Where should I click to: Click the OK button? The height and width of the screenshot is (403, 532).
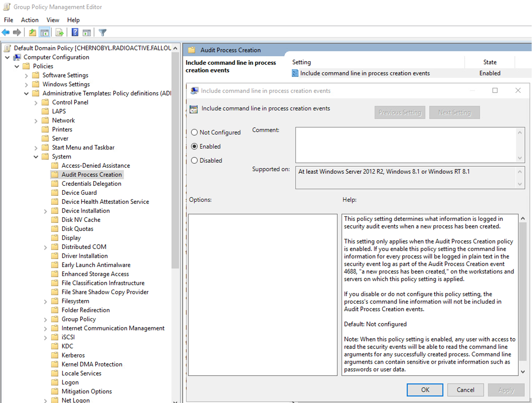[425, 390]
